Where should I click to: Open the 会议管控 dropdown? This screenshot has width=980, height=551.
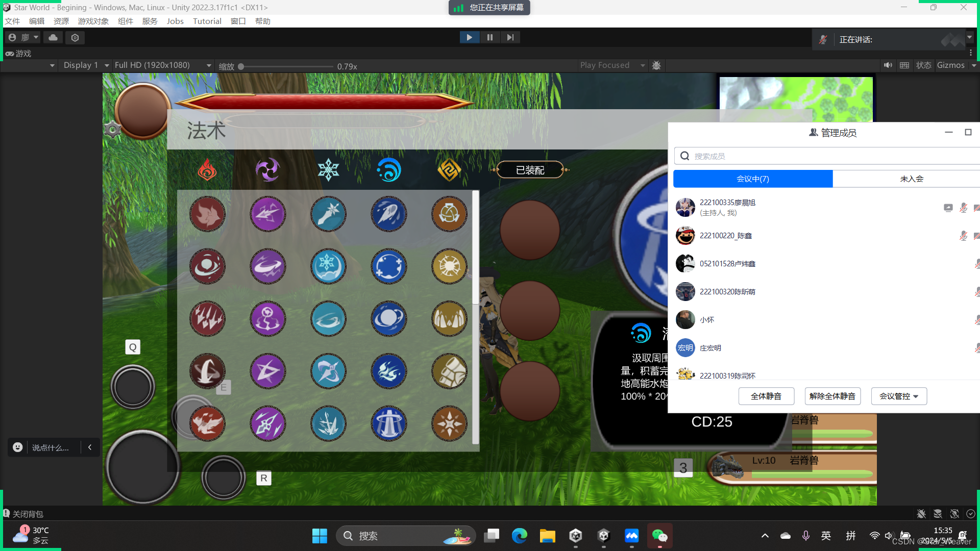click(899, 396)
